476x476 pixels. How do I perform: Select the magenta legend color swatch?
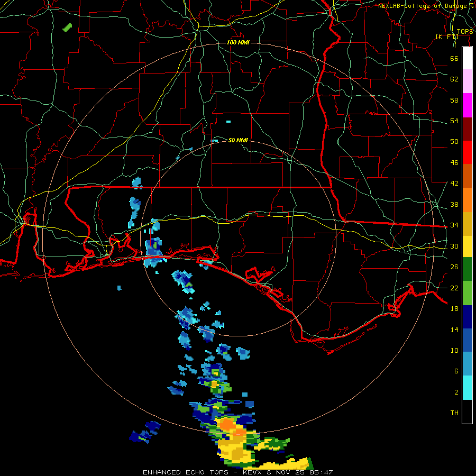tap(467, 105)
